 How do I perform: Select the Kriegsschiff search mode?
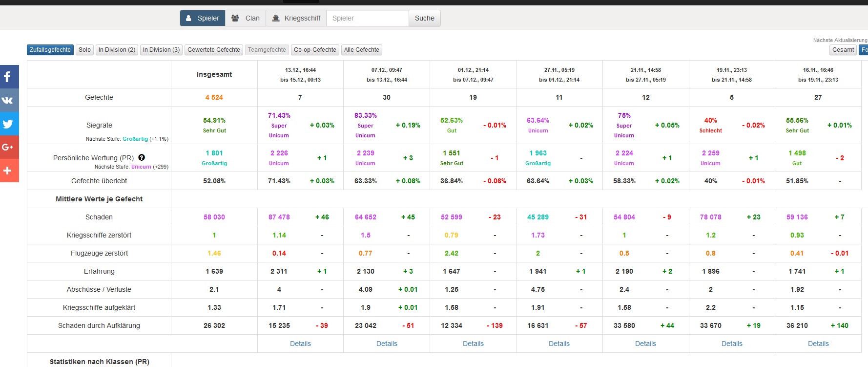tap(296, 18)
